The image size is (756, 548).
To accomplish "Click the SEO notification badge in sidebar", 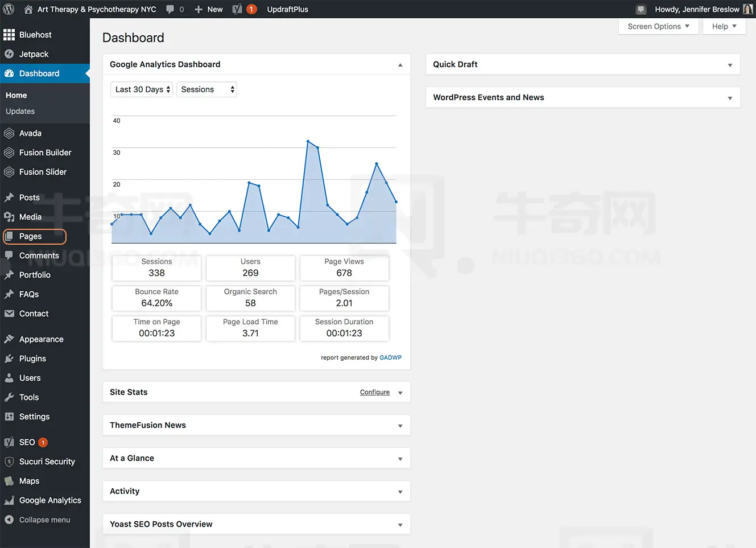I will coord(43,442).
